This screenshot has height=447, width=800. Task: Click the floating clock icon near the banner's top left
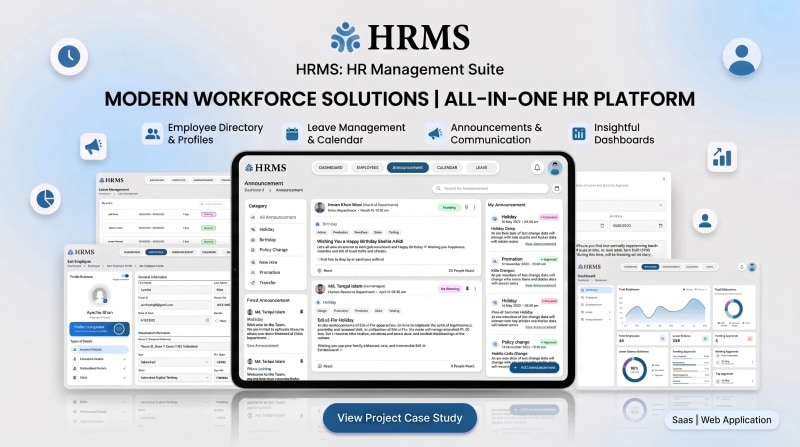69,56
